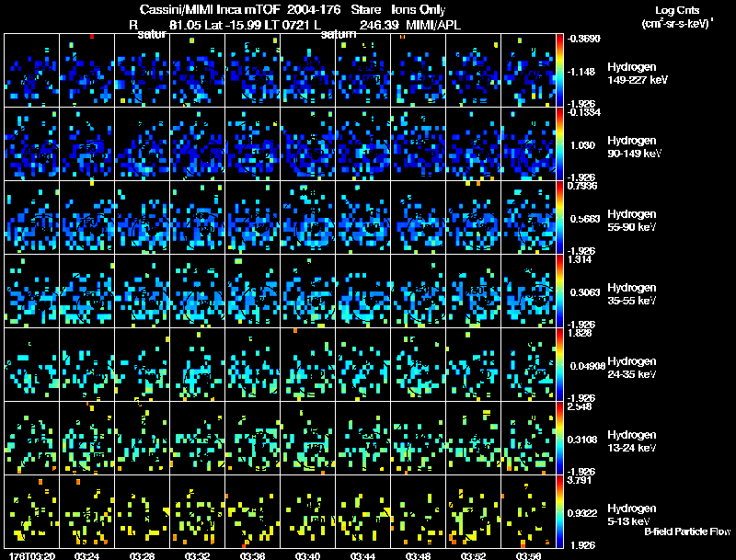Select the 'Hydrogen 5-13 keV' row label
Screen dimensions: 736x560
click(632, 515)
